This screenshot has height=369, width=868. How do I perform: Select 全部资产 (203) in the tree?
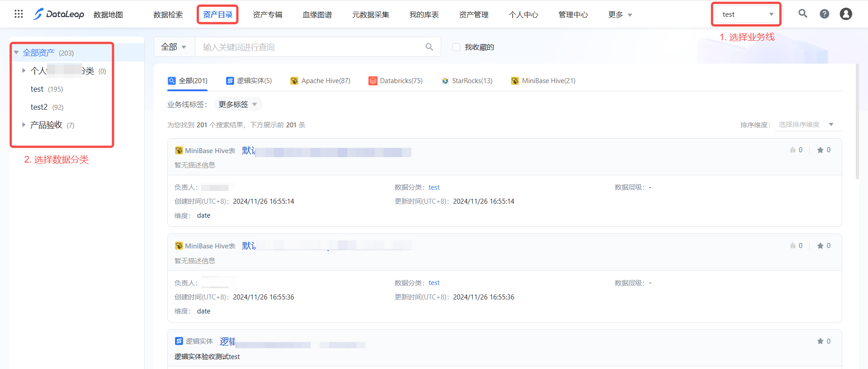coord(48,53)
